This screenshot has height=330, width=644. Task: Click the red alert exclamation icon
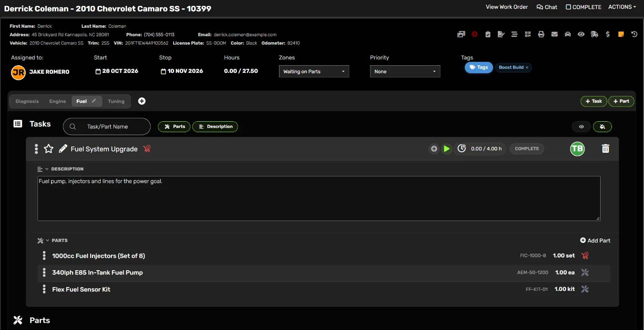click(475, 35)
